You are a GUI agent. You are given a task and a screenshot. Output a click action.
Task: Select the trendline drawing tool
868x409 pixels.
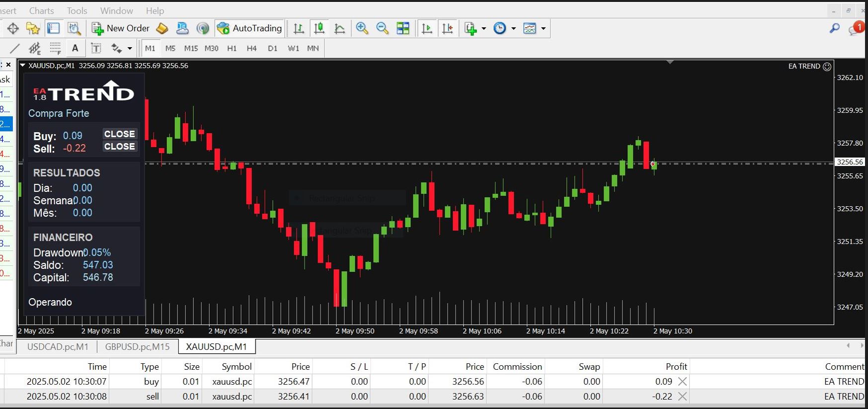pos(15,48)
